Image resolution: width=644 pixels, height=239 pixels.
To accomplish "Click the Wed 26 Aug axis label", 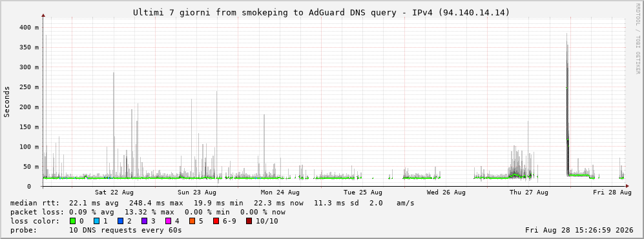I will click(446, 192).
